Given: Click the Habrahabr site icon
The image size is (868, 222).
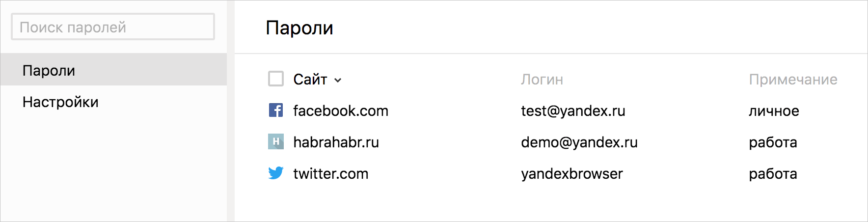Looking at the screenshot, I should tap(276, 142).
